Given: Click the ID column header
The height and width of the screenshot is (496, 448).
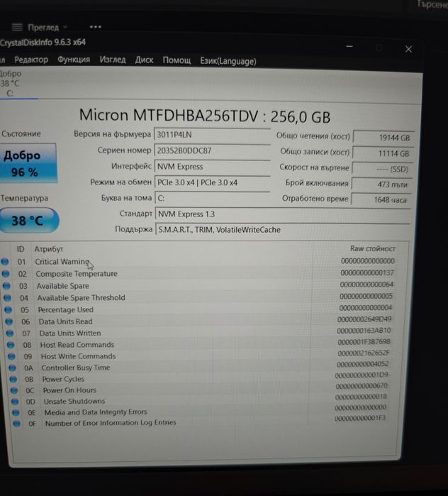Looking at the screenshot, I should (21, 249).
